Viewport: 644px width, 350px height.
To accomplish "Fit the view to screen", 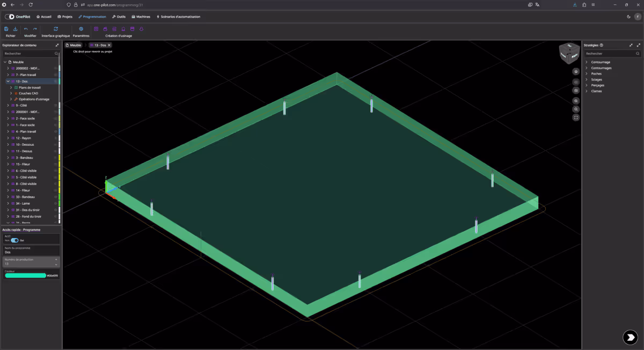I will pos(576,117).
